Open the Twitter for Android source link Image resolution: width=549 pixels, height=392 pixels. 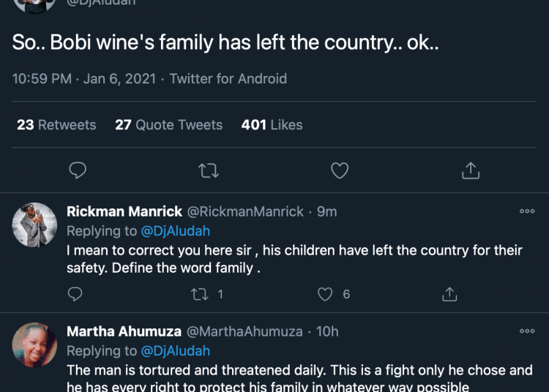228,78
